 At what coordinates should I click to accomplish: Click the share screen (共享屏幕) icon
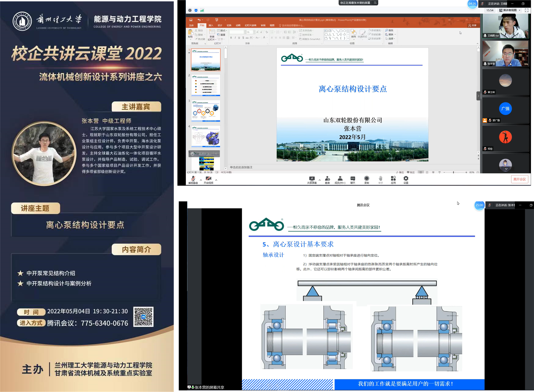[x=312, y=179]
